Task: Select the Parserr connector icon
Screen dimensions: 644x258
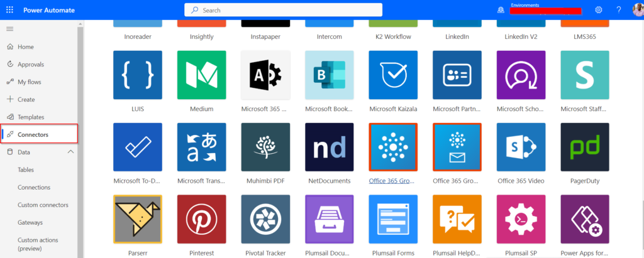Action: coord(138,219)
